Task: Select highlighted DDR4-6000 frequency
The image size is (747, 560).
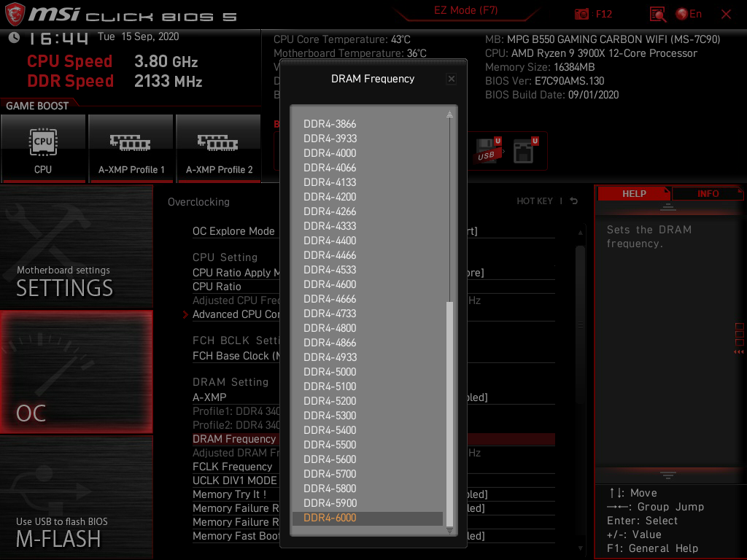Action: (x=368, y=518)
